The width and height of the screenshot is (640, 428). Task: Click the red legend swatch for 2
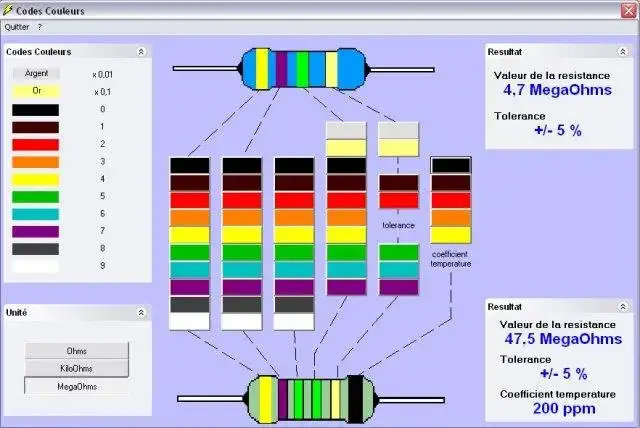[x=36, y=145]
